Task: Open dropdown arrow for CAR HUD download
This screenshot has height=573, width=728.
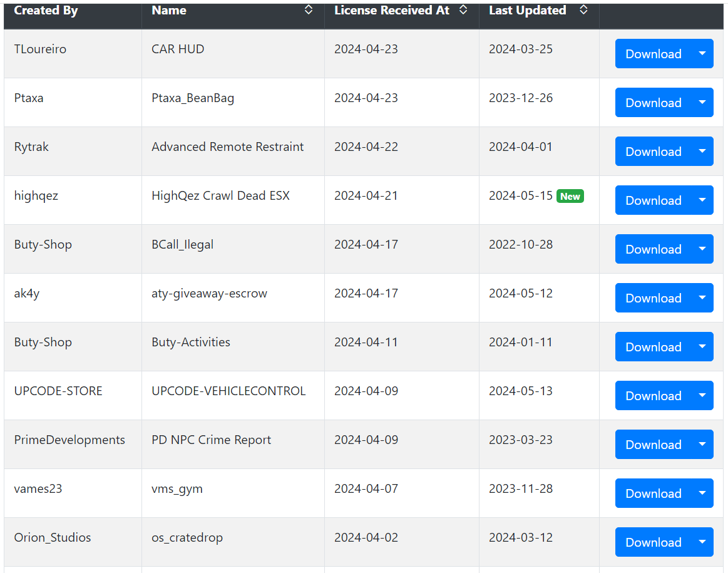Action: 702,54
